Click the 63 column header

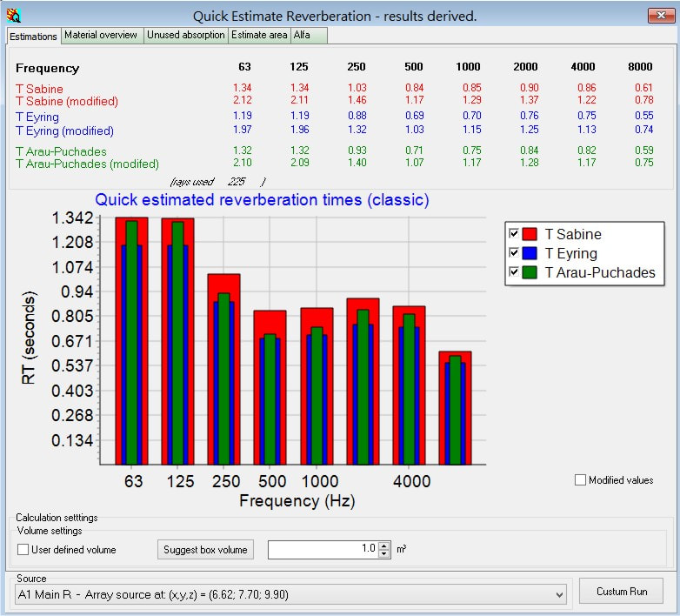(x=244, y=67)
